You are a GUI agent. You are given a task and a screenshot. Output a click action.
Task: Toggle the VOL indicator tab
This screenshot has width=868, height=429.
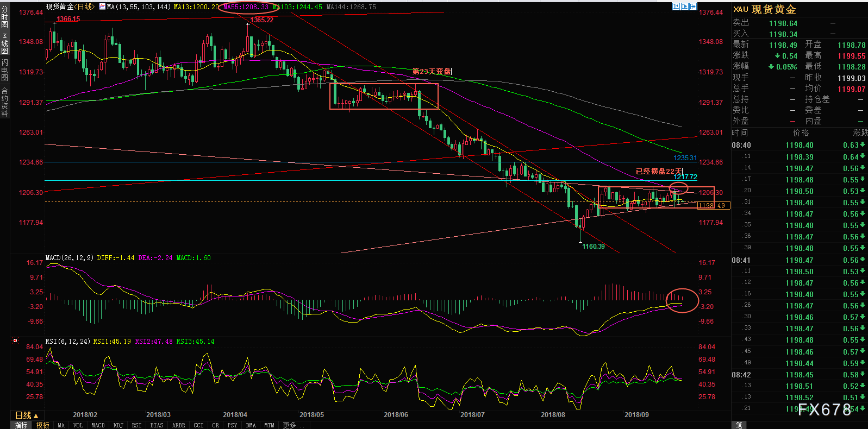pos(78,425)
